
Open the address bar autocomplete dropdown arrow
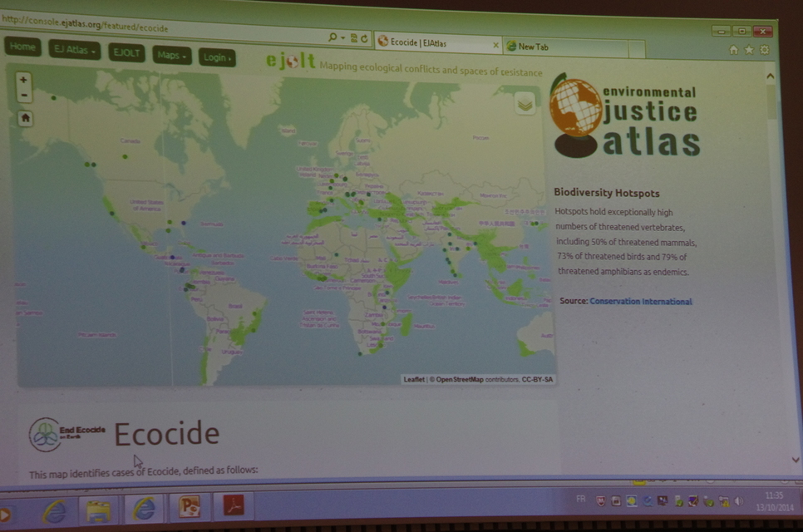[x=342, y=37]
